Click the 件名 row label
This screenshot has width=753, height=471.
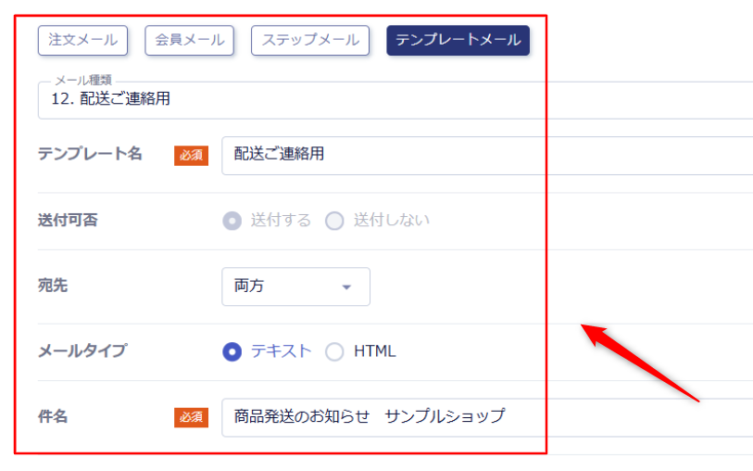[53, 416]
